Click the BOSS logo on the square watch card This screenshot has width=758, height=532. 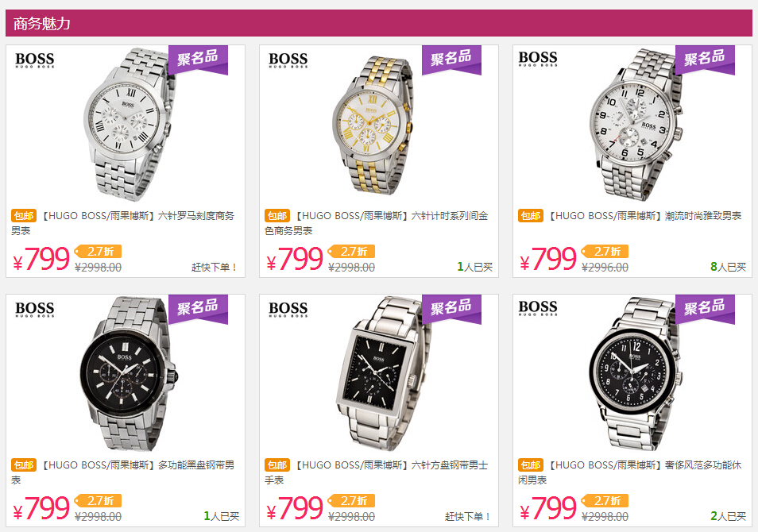tap(288, 309)
